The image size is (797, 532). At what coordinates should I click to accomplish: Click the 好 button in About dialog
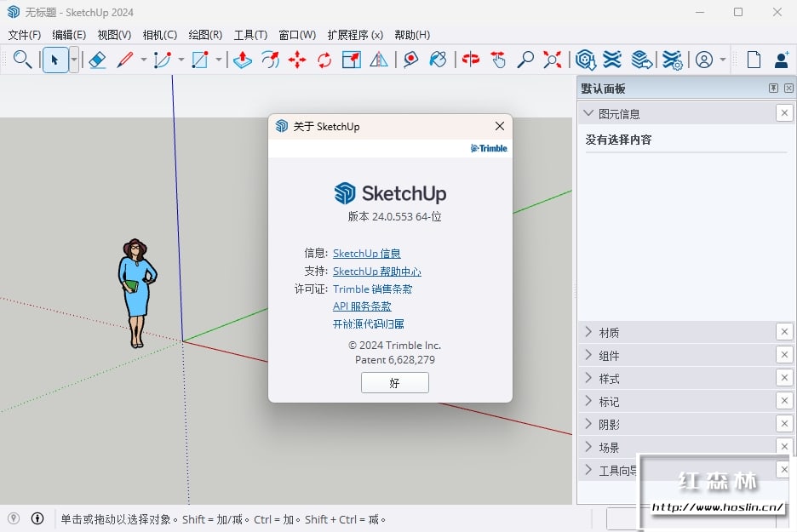tap(395, 382)
